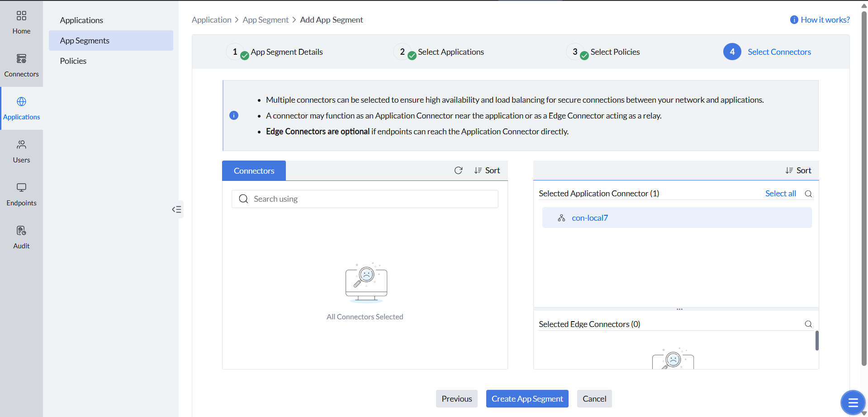Click the App Segment breadcrumb link
This screenshot has width=868, height=417.
(x=266, y=20)
